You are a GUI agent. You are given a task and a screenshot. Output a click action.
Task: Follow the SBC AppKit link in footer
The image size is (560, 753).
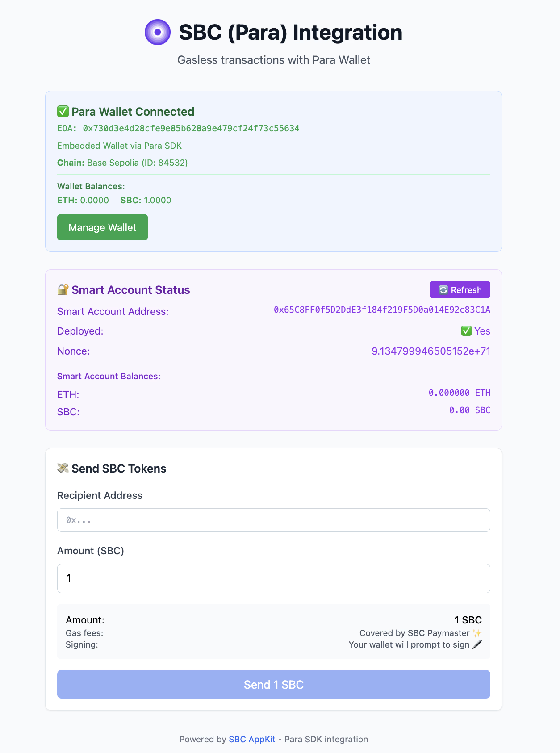pos(252,739)
